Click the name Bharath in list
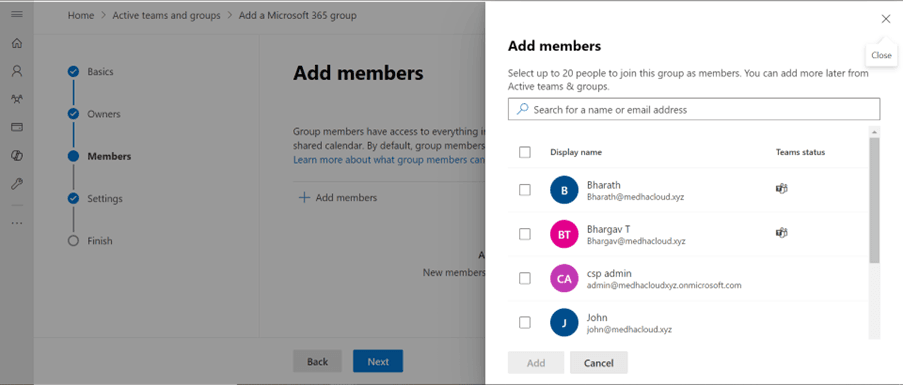 [x=604, y=185]
